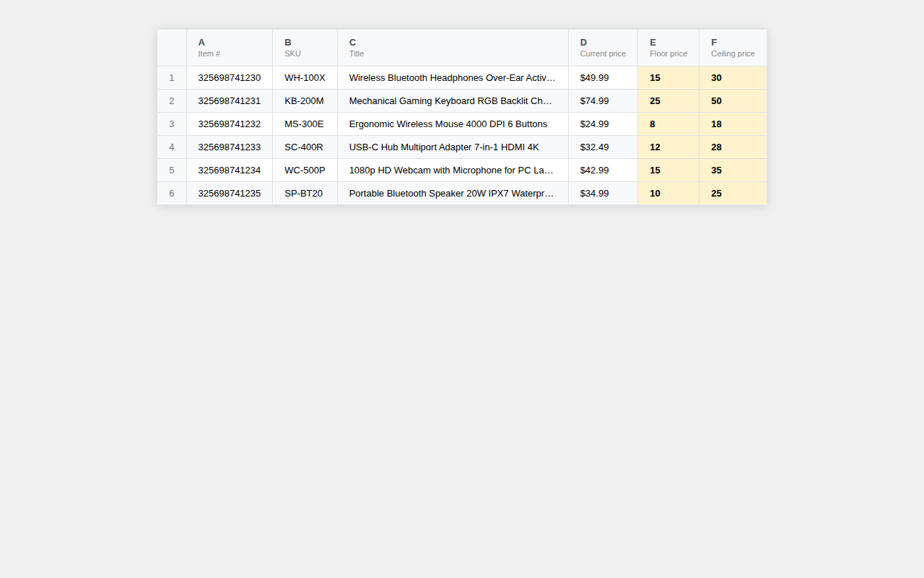Click the Ceiling price cell showing 18
The width and height of the screenshot is (924, 578).
tap(732, 124)
